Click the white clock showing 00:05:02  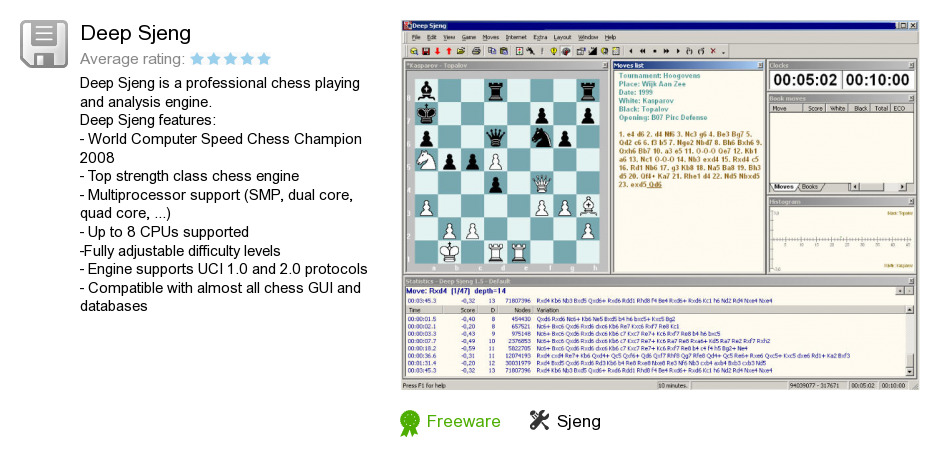[x=805, y=80]
